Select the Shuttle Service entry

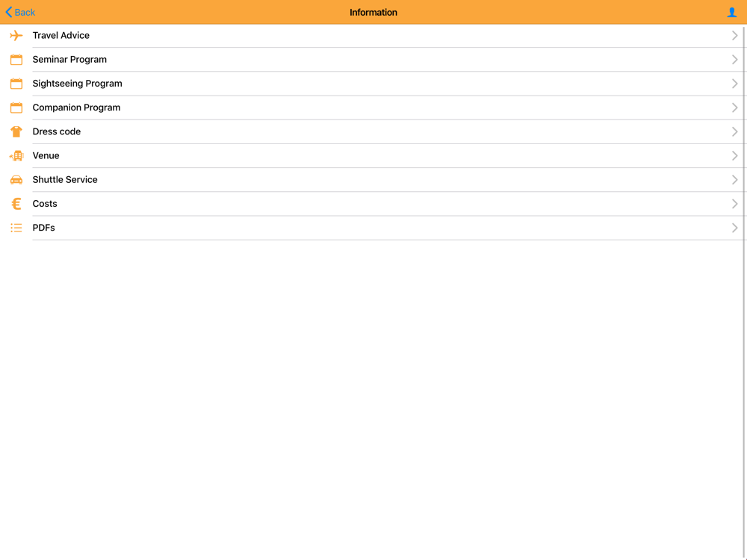(373, 180)
